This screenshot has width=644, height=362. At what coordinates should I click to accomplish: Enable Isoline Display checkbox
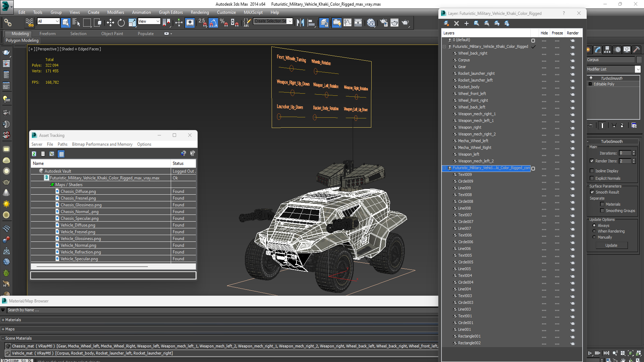[x=592, y=171]
